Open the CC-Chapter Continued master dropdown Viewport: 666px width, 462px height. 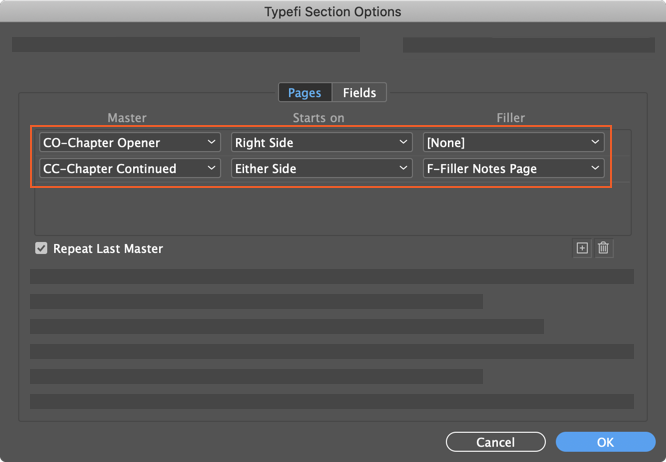click(x=130, y=169)
